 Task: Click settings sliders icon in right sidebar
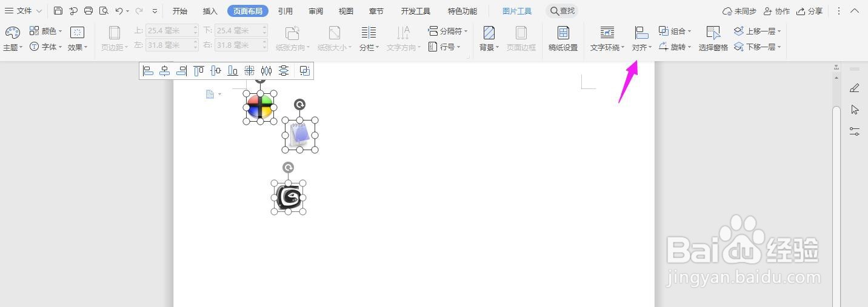[x=855, y=131]
